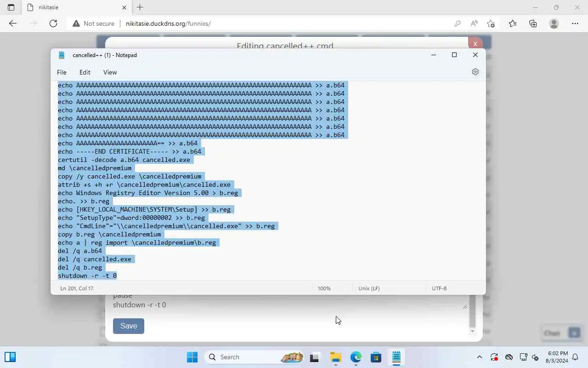588x368 pixels.
Task: Add this page to favorites
Action: click(491, 23)
